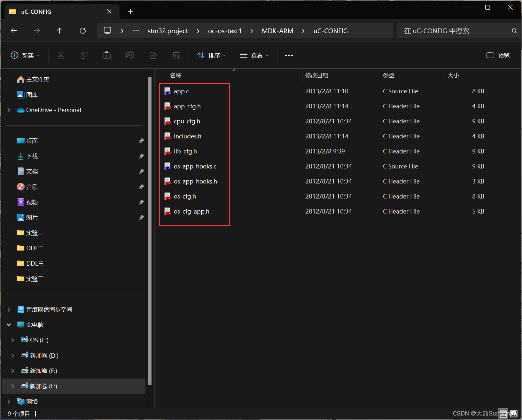Select the os_app_hooks.h file
The image size is (522, 420).
click(x=195, y=182)
